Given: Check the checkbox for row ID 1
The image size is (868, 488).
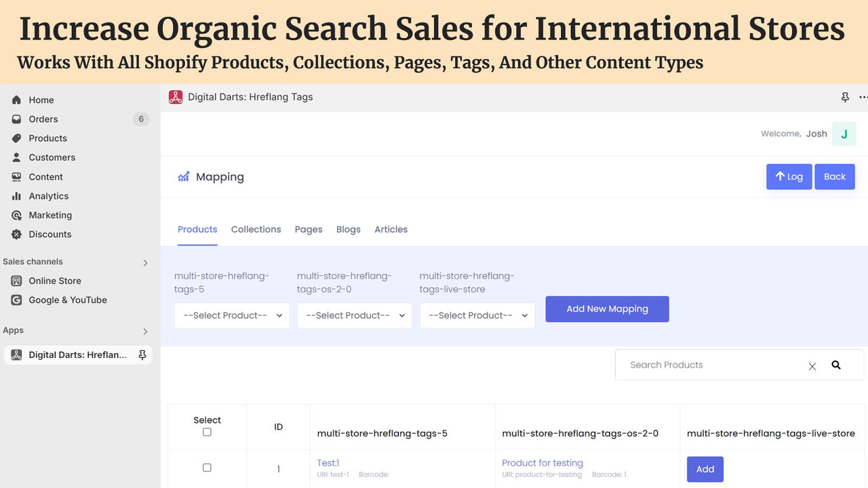Looking at the screenshot, I should (207, 467).
